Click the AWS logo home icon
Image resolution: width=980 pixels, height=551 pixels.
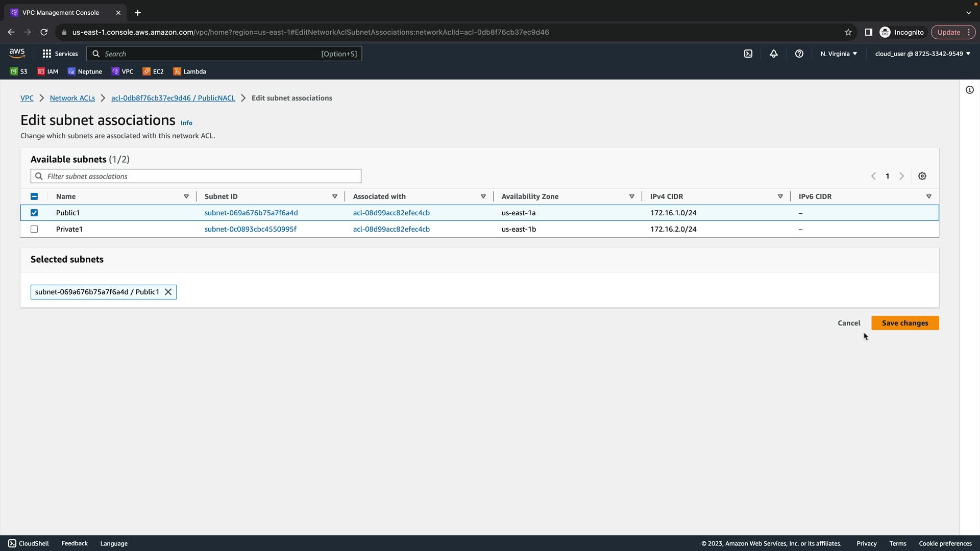pyautogui.click(x=17, y=53)
